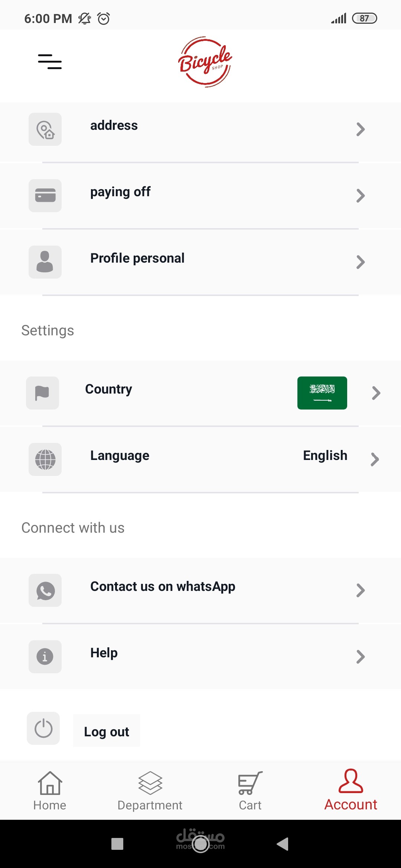Tap the Bicycle Shop logo

coord(205,62)
